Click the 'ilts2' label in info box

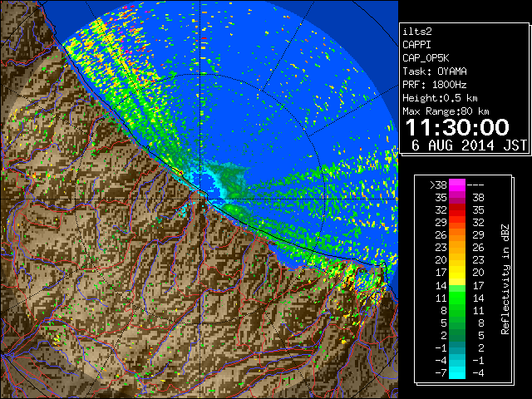417,32
